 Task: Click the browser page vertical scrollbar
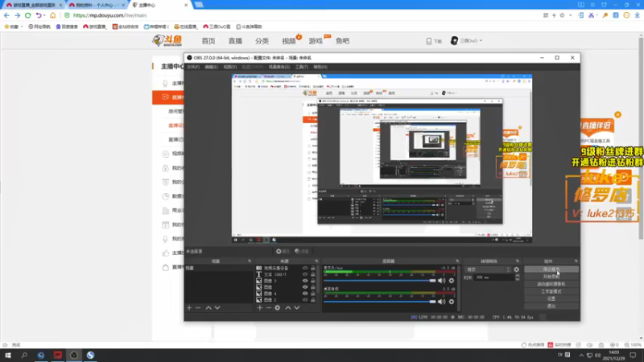[x=641, y=138]
